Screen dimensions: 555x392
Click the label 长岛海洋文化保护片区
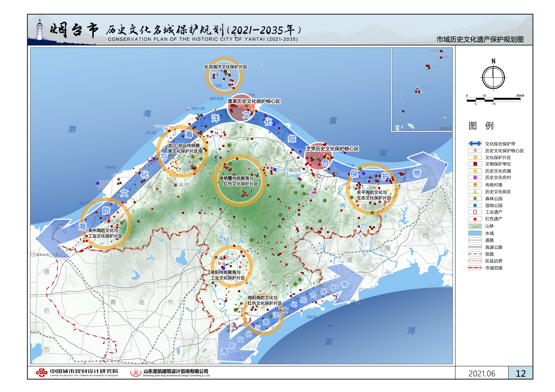(x=226, y=67)
